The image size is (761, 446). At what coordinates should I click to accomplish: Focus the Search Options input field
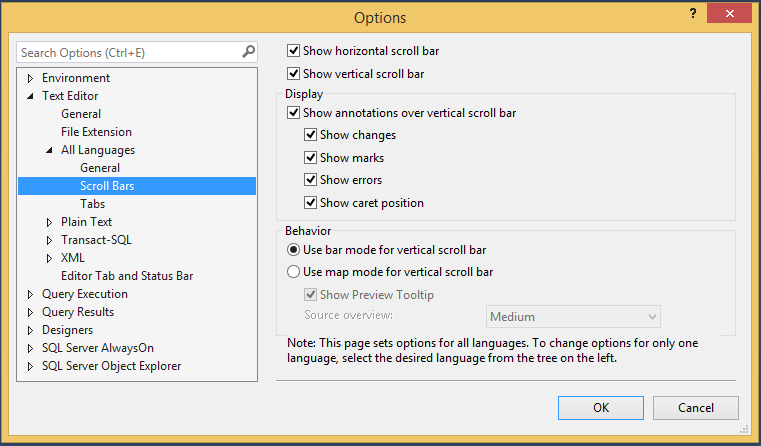point(128,51)
